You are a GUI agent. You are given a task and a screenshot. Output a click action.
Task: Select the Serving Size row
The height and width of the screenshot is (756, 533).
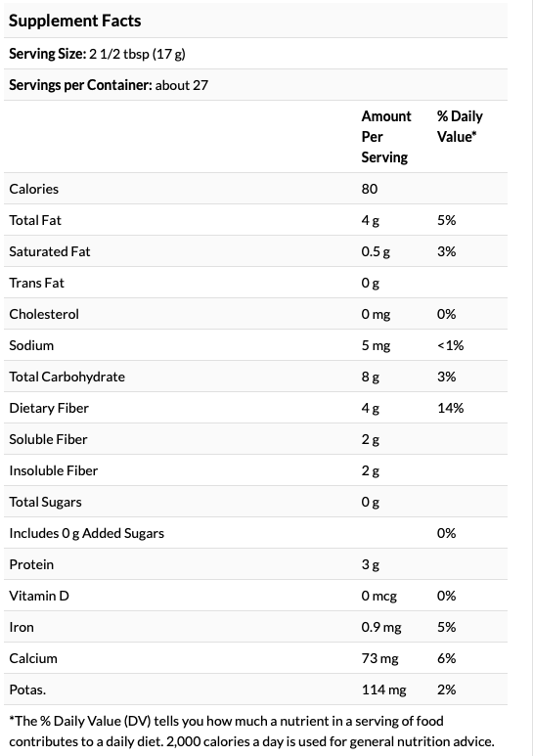[255, 54]
